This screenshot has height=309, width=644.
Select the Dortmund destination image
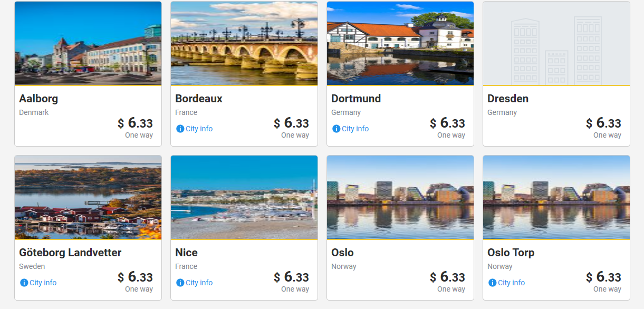(x=400, y=43)
